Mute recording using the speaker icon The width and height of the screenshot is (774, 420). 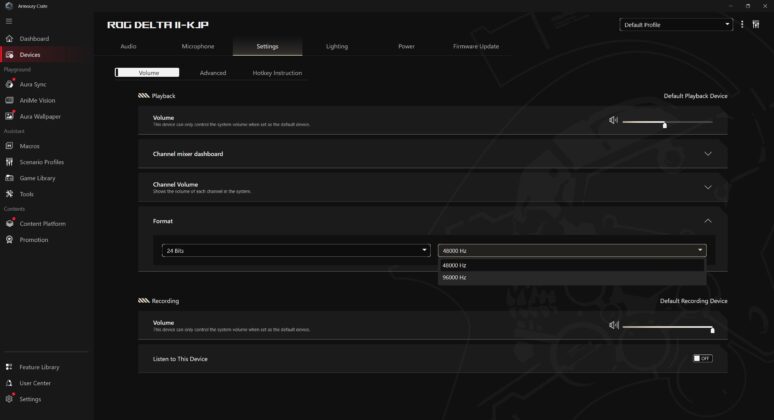[613, 325]
